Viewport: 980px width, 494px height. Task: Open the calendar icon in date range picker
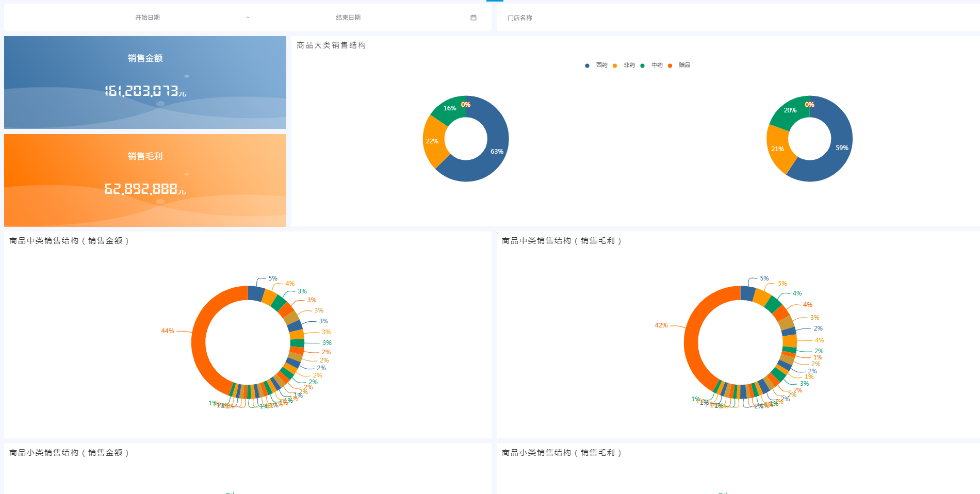473,18
